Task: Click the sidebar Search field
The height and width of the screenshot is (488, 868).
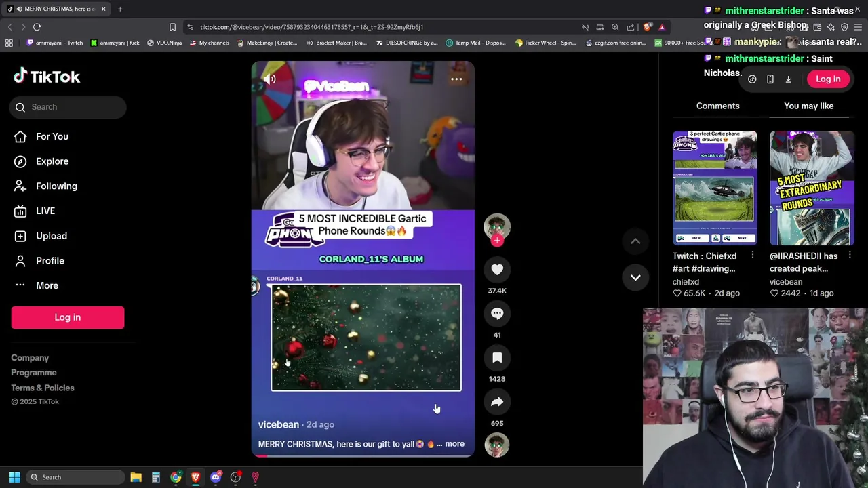Action: click(x=68, y=107)
